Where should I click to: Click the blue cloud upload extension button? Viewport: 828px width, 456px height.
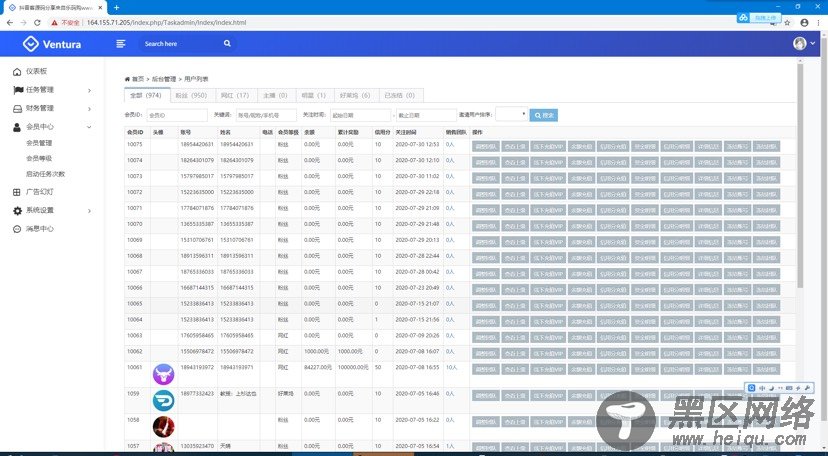coord(759,17)
